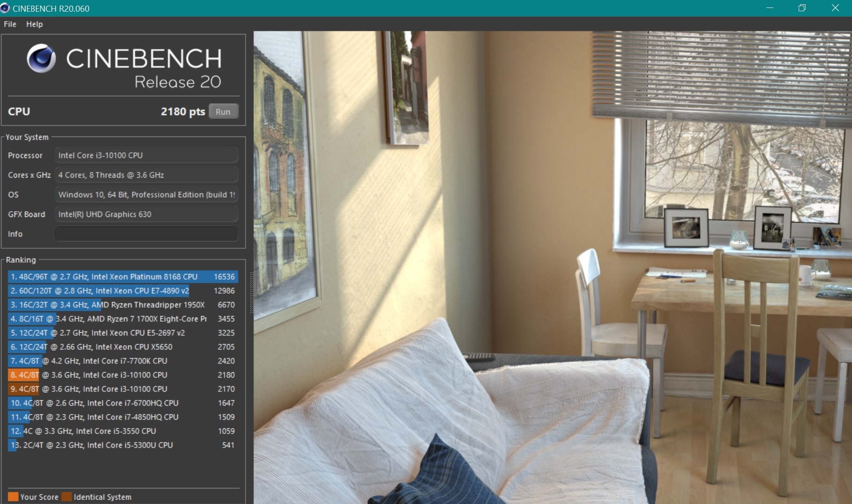
Task: Minimize the Cinebench window
Action: 770,8
